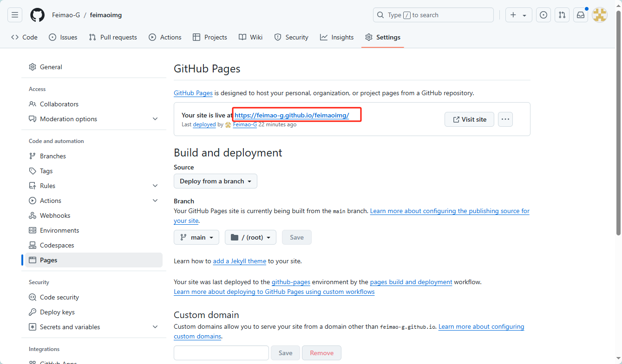622x364 pixels.
Task: Open the Feimao-G owner link
Action: coord(65,15)
